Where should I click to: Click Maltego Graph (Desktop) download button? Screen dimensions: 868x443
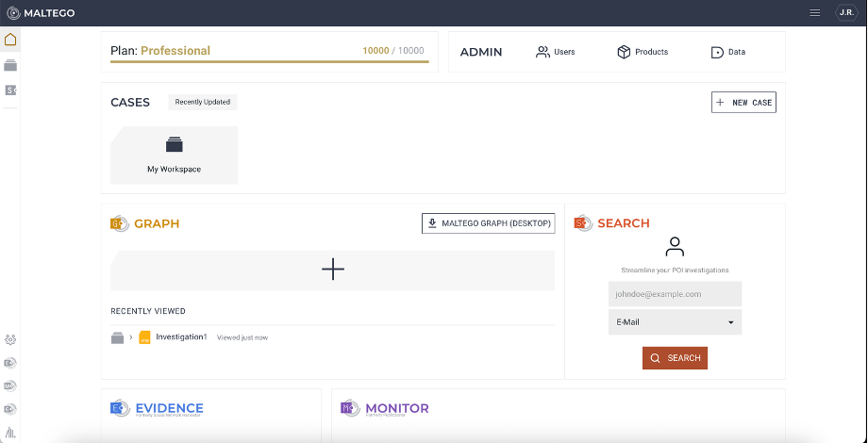(x=489, y=223)
